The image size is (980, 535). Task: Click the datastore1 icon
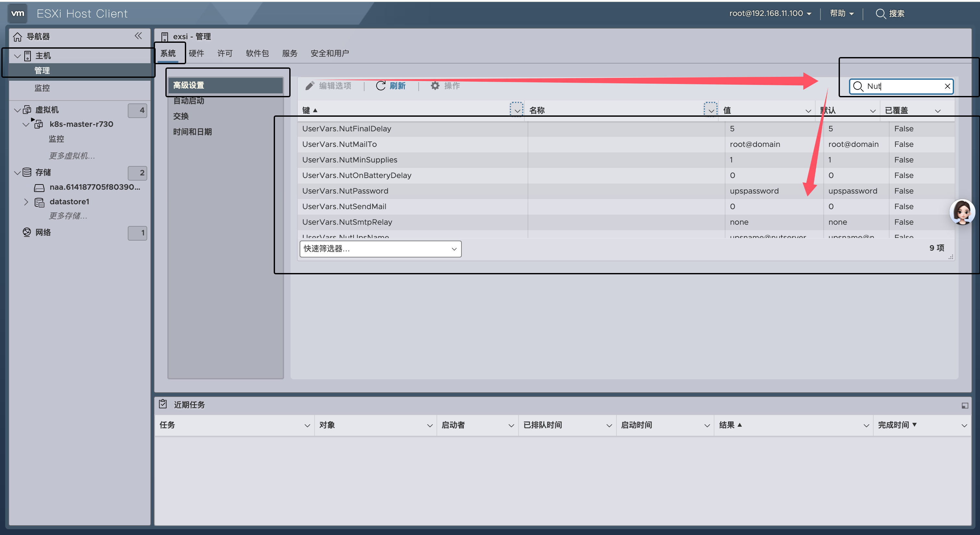coord(39,202)
